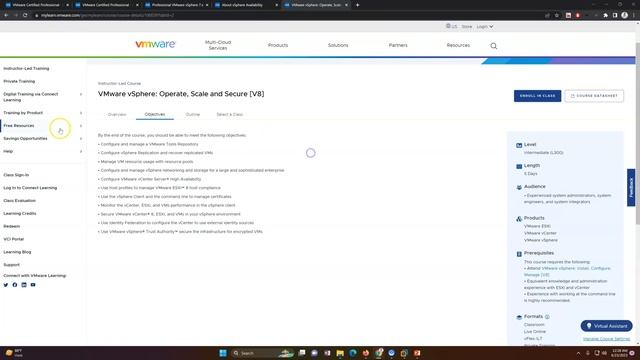Image resolution: width=640 pixels, height=360 pixels.
Task: Click the region globe US selector
Action: pos(451,26)
